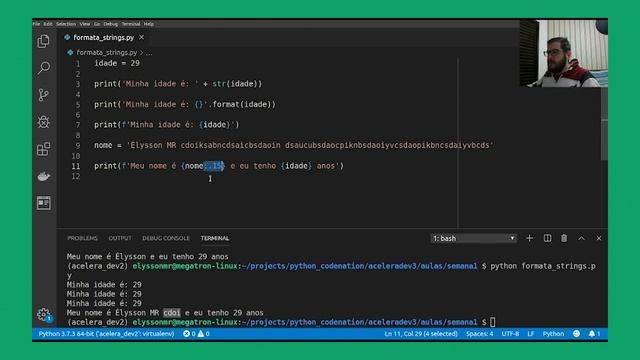
Task: Open the last activity bar panel icon
Action: [44, 203]
